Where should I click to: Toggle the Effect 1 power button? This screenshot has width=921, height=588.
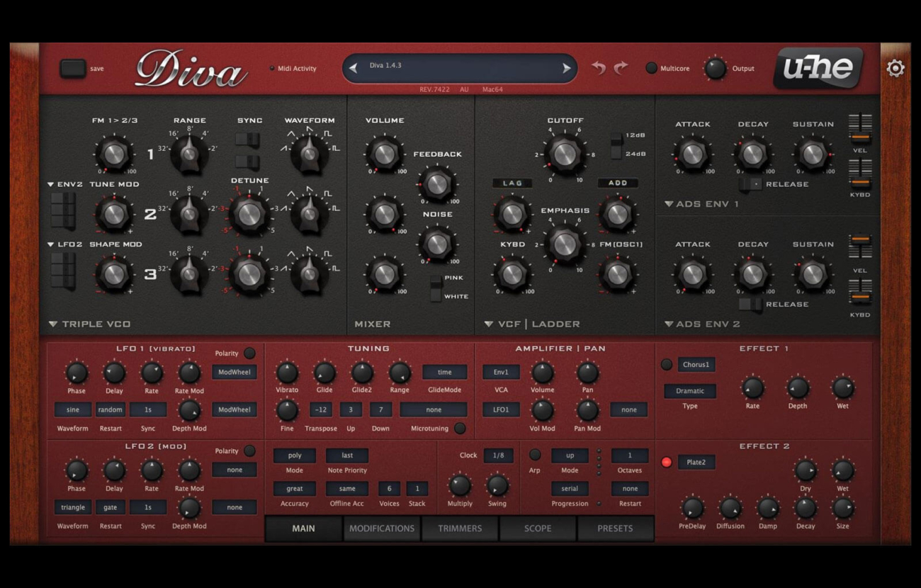(666, 365)
